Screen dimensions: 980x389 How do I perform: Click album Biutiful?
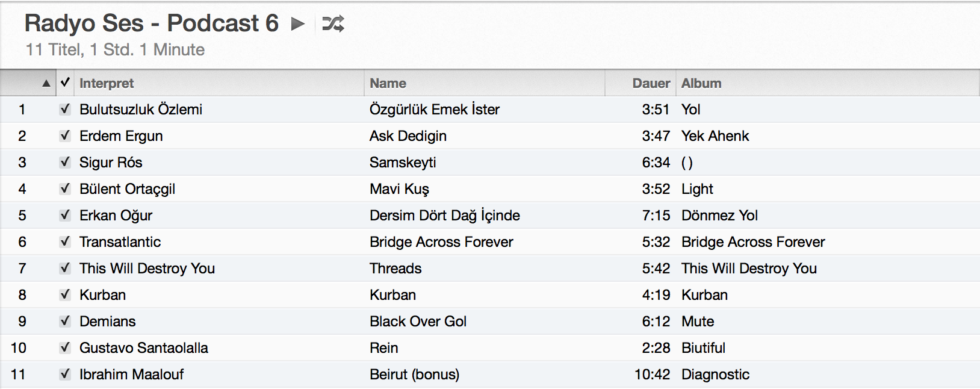[x=703, y=348]
